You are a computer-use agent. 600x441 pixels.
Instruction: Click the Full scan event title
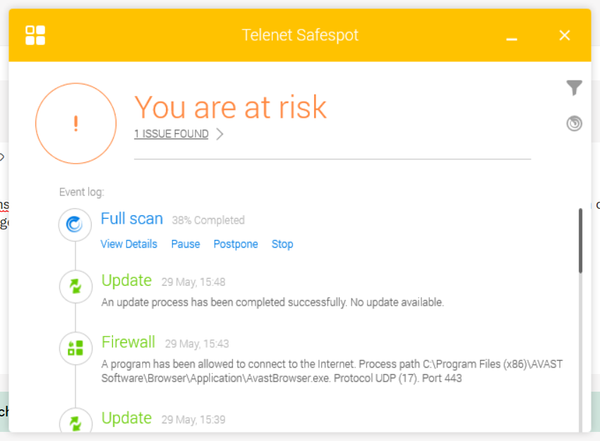click(132, 219)
